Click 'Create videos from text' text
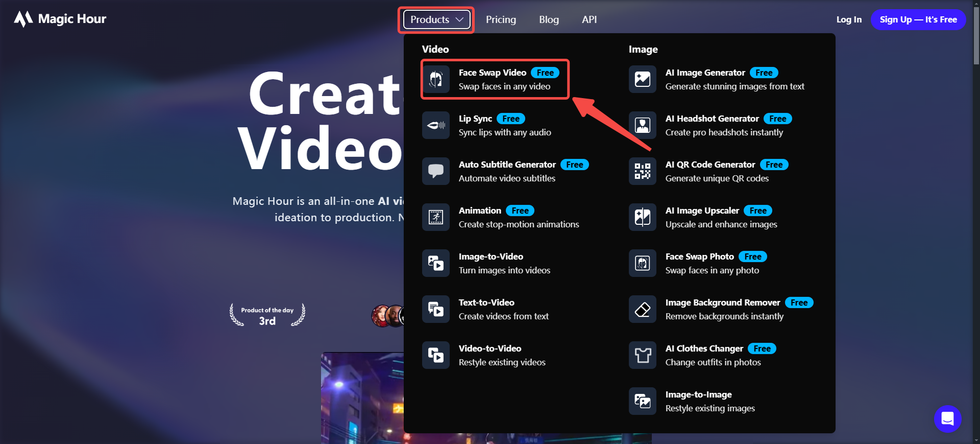The width and height of the screenshot is (980, 444). coord(504,316)
